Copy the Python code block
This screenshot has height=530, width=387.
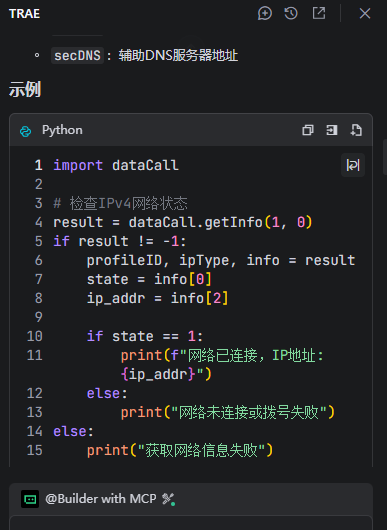[308, 130]
